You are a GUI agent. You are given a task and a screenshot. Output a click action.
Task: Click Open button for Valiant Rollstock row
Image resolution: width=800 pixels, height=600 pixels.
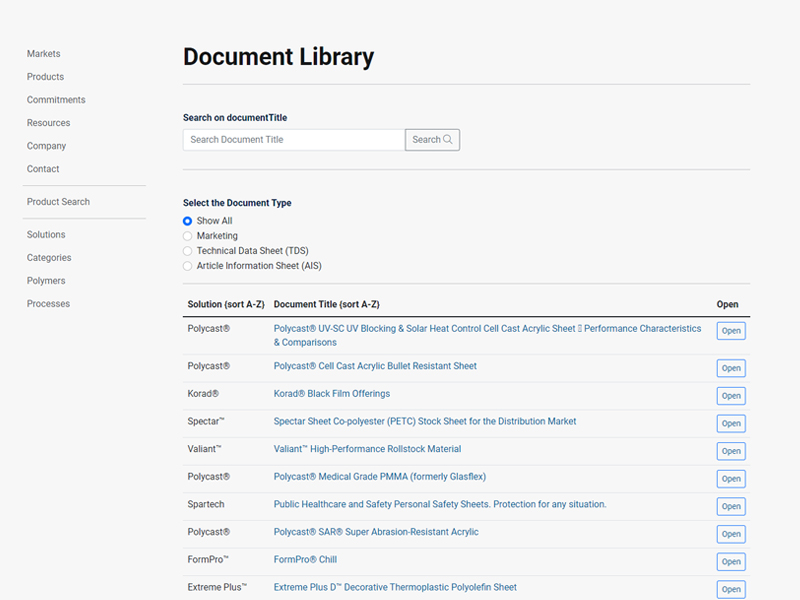[731, 451]
